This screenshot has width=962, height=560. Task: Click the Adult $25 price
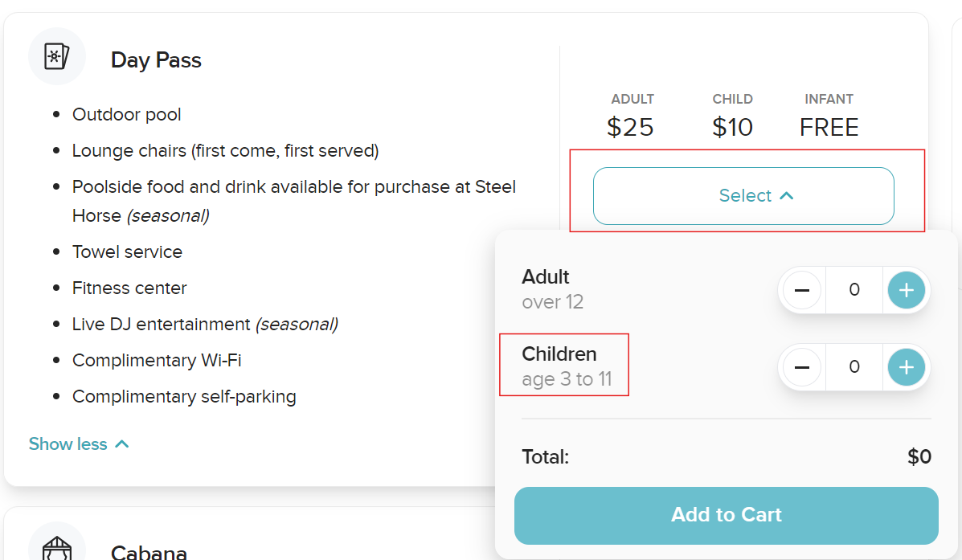click(x=631, y=127)
